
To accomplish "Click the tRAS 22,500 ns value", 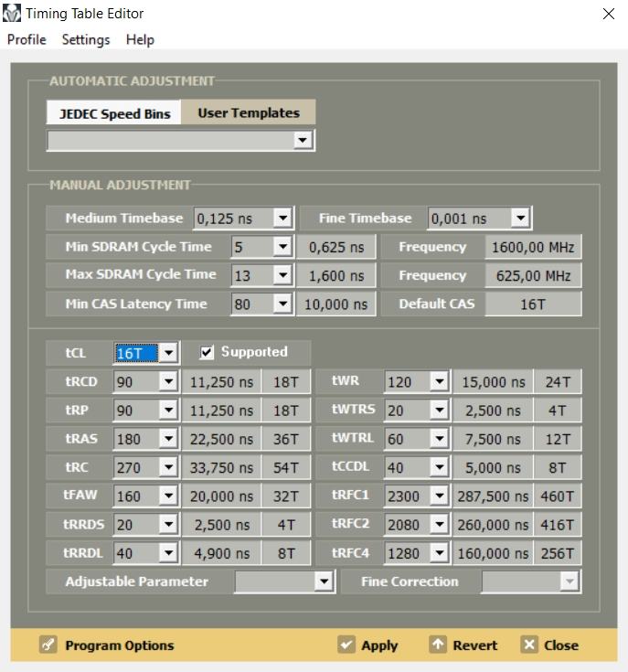I will coord(221,439).
